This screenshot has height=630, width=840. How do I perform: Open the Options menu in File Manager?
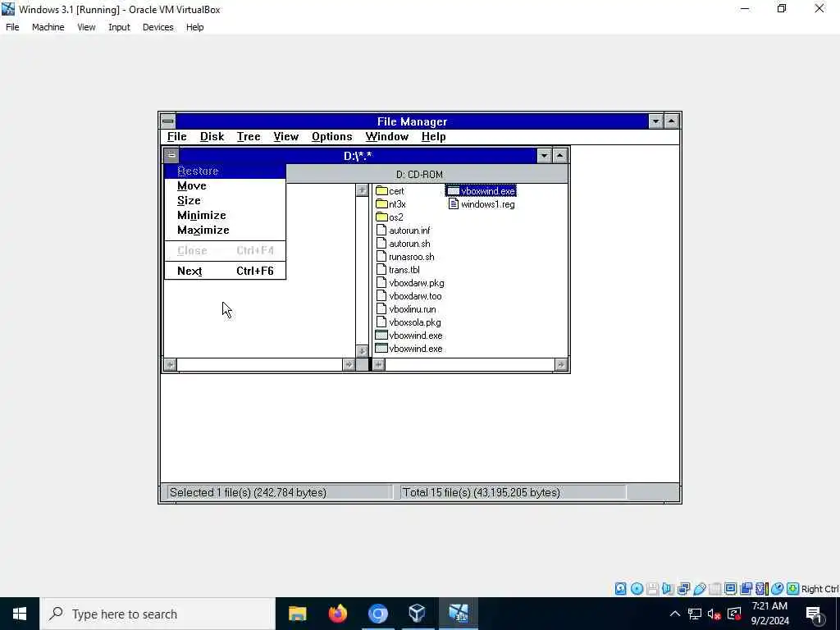click(x=332, y=137)
